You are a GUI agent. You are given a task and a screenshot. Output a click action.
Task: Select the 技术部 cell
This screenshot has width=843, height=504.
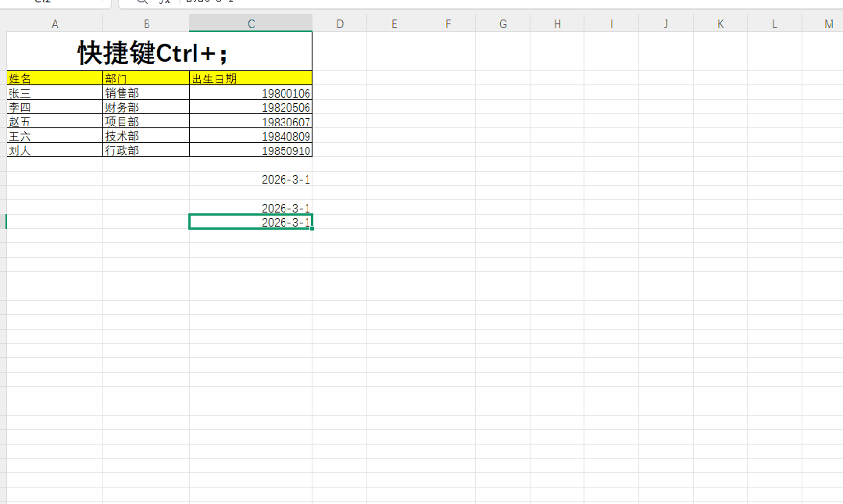point(146,135)
